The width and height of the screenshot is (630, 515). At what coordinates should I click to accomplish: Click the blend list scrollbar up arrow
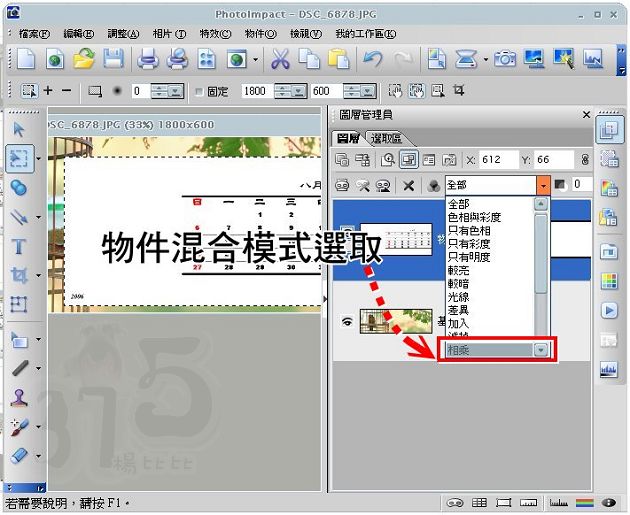[x=541, y=204]
